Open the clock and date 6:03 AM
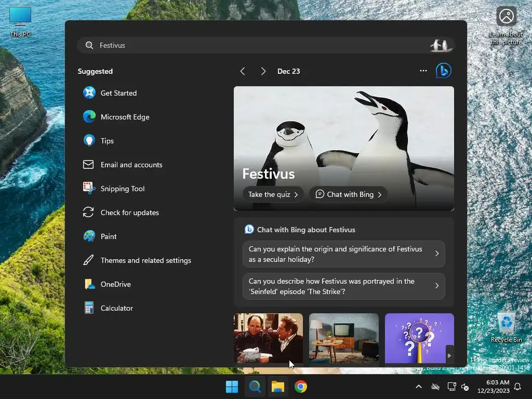This screenshot has height=399, width=532. tap(494, 387)
